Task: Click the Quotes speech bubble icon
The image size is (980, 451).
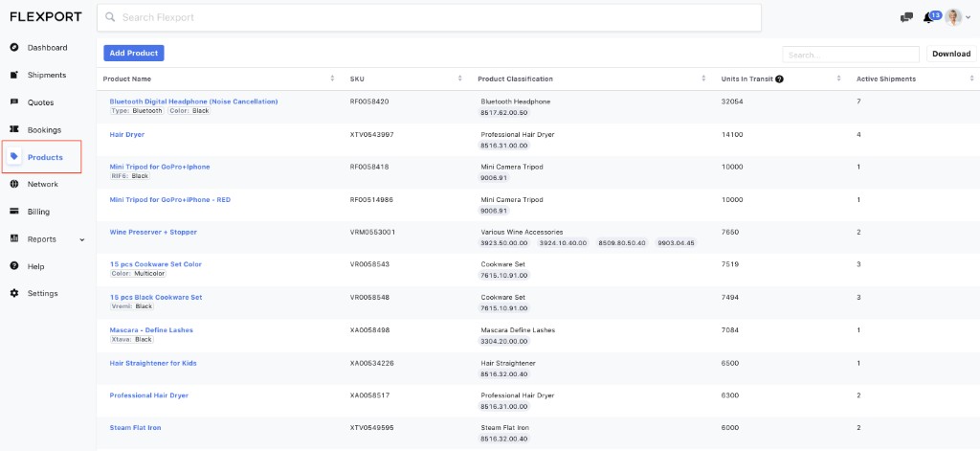Action: pos(14,101)
